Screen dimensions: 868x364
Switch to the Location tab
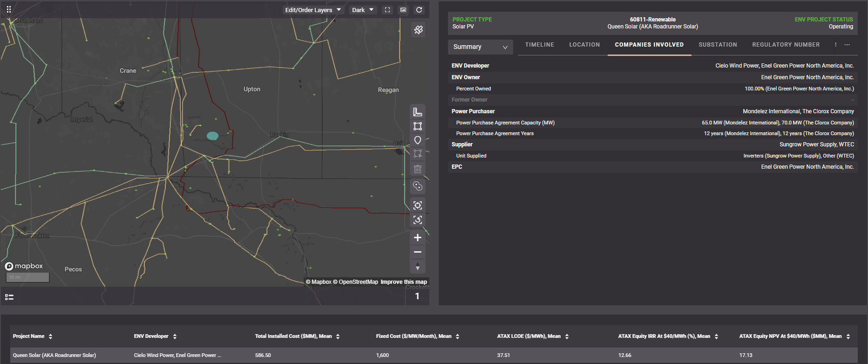(584, 45)
